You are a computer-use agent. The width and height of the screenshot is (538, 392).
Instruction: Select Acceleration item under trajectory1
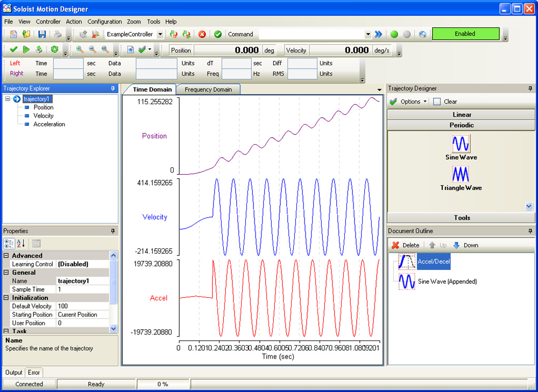[49, 124]
